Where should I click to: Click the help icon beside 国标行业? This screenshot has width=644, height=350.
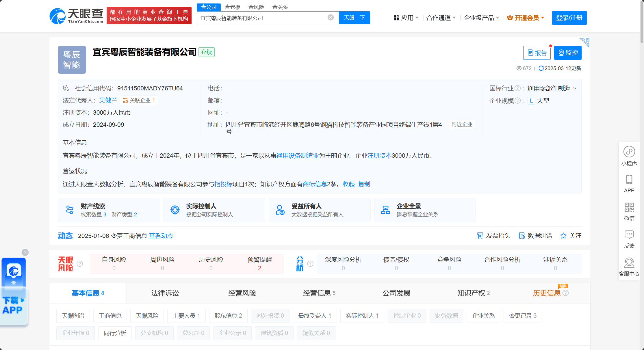tap(518, 88)
